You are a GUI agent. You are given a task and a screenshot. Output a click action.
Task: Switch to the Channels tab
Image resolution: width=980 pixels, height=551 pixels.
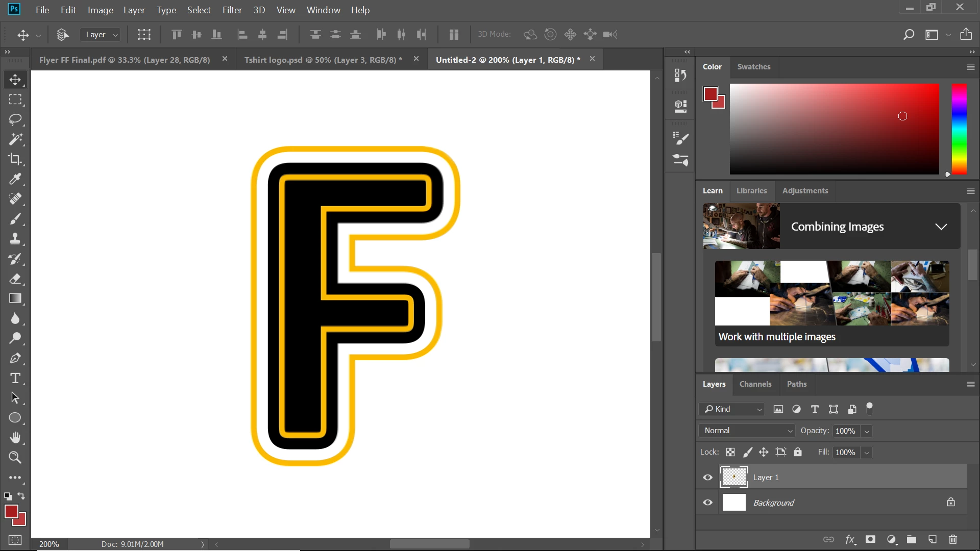click(755, 384)
